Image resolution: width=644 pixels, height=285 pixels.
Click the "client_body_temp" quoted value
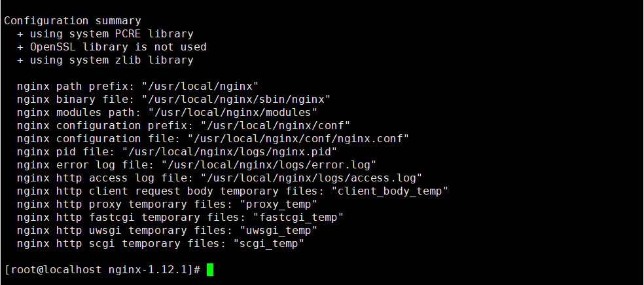(x=389, y=191)
